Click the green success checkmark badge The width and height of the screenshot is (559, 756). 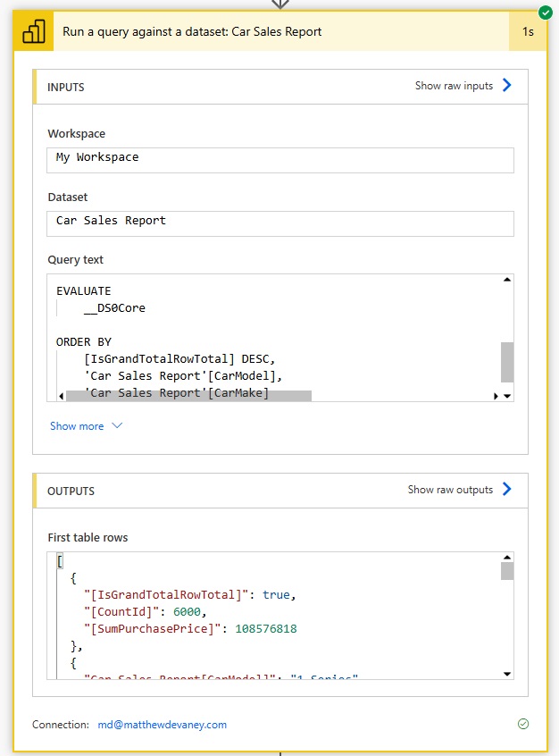coord(545,13)
